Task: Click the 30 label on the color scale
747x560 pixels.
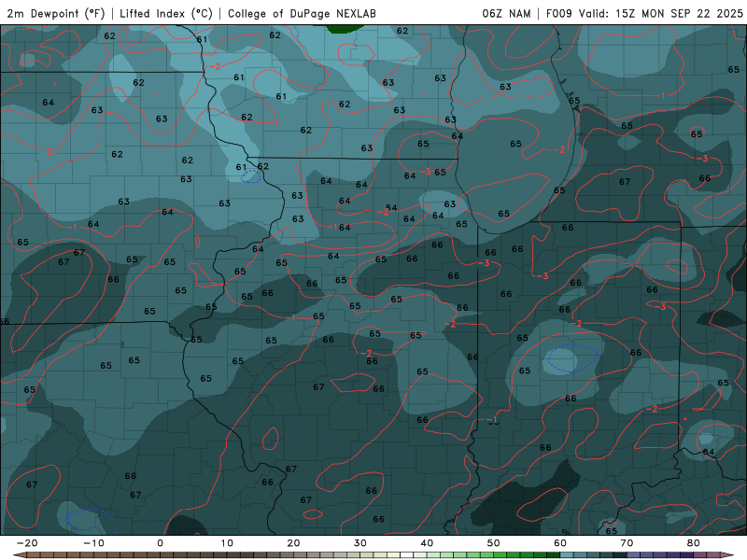Action: tap(360, 543)
